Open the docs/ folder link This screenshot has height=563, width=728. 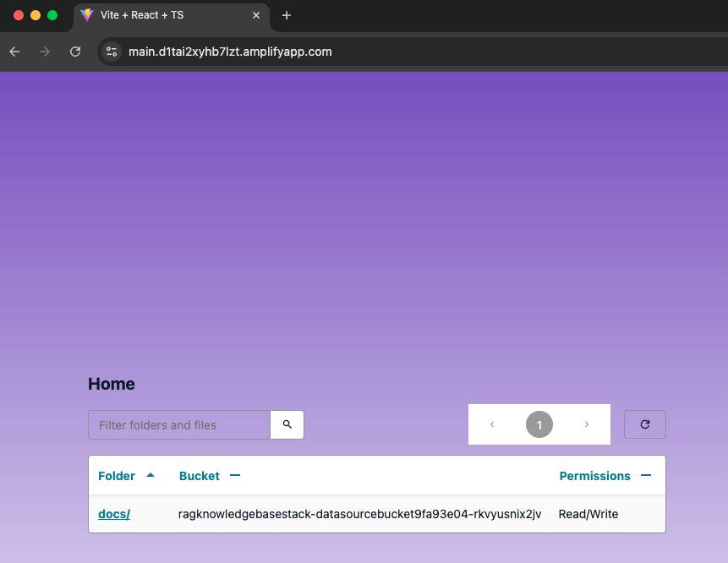114,514
